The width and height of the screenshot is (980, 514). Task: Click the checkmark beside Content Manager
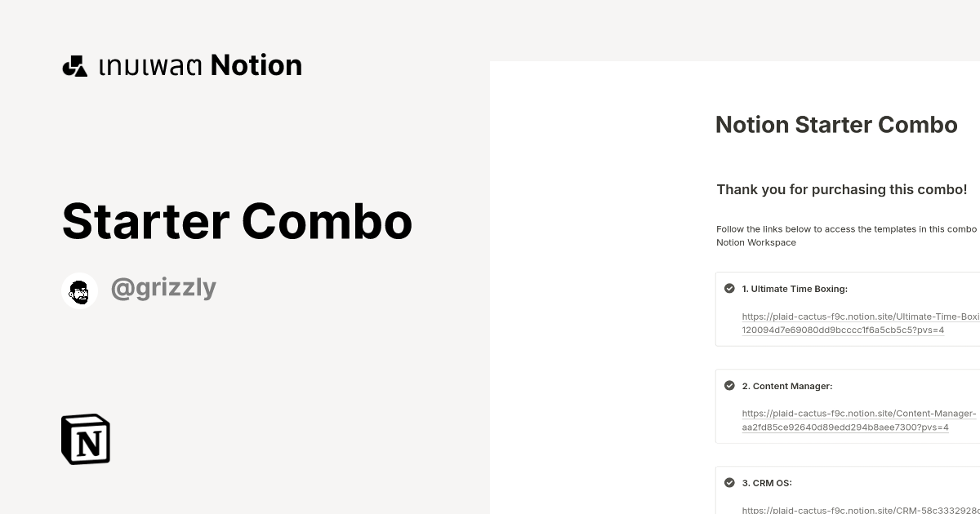[x=729, y=385]
